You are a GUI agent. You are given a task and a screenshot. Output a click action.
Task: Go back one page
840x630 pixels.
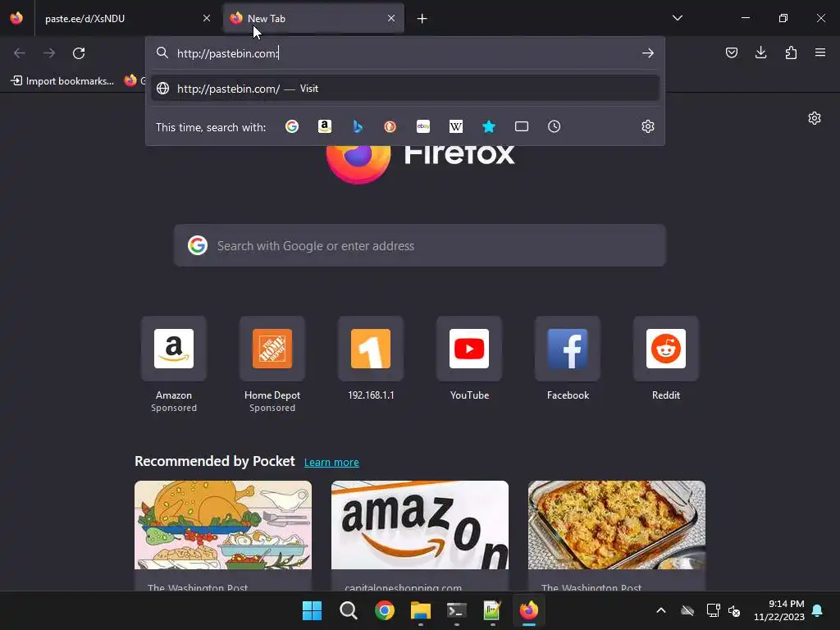tap(20, 53)
